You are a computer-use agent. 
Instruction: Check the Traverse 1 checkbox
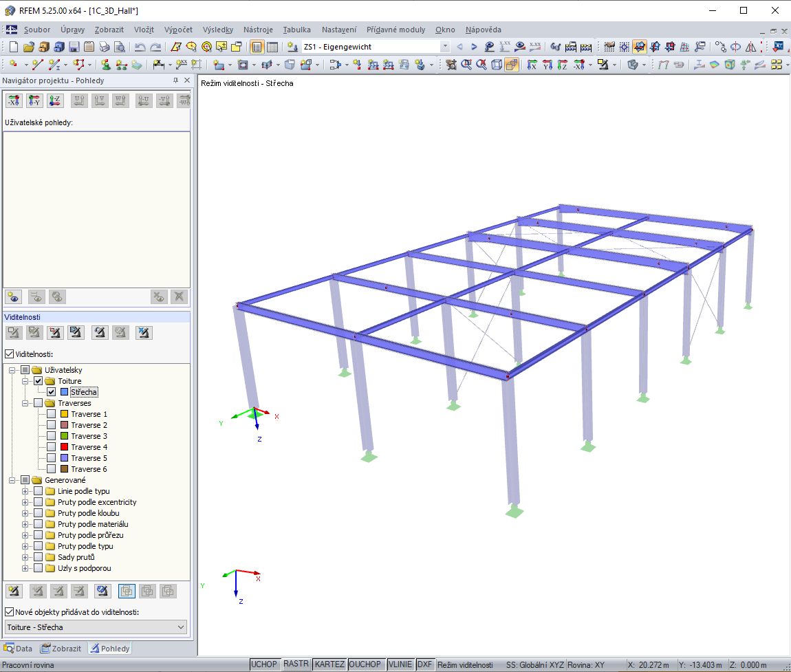pos(52,414)
